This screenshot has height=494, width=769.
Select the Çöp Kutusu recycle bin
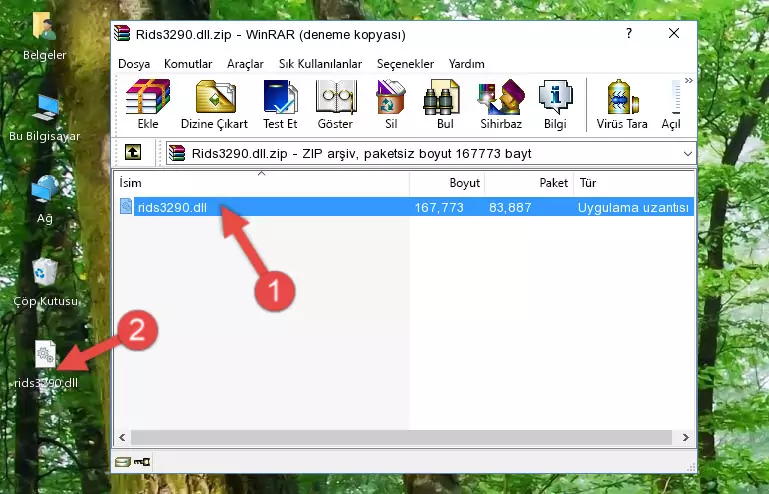[x=45, y=282]
